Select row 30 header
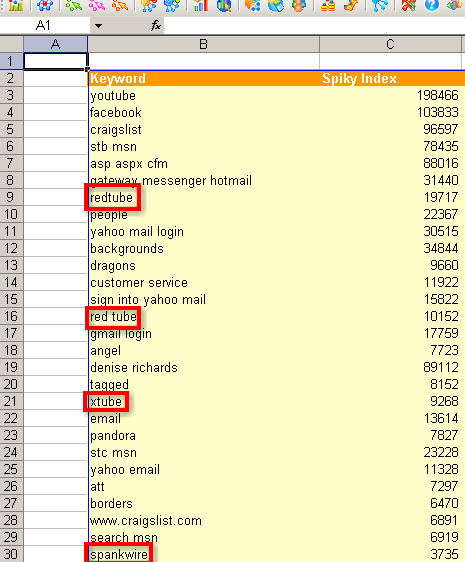The image size is (465, 562). pos(11,554)
